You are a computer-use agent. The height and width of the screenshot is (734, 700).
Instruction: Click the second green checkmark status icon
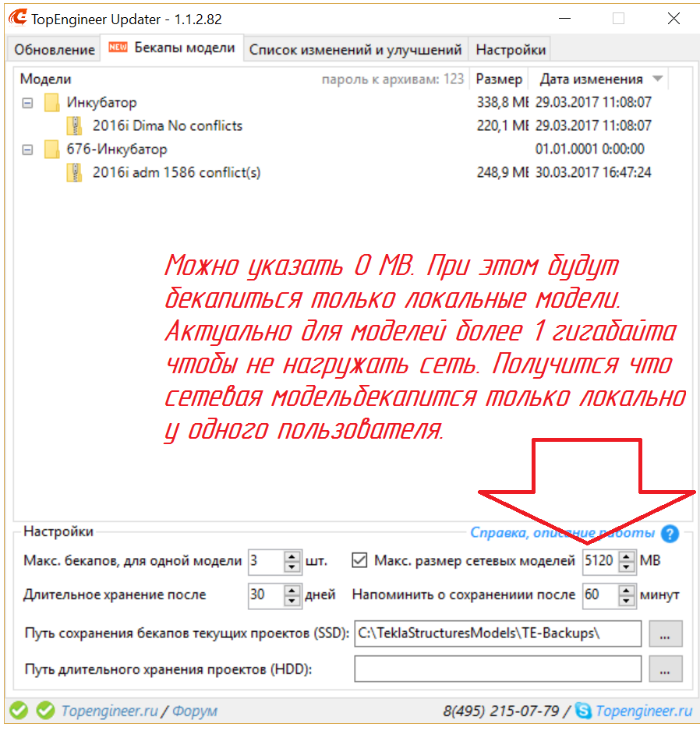coord(45,711)
